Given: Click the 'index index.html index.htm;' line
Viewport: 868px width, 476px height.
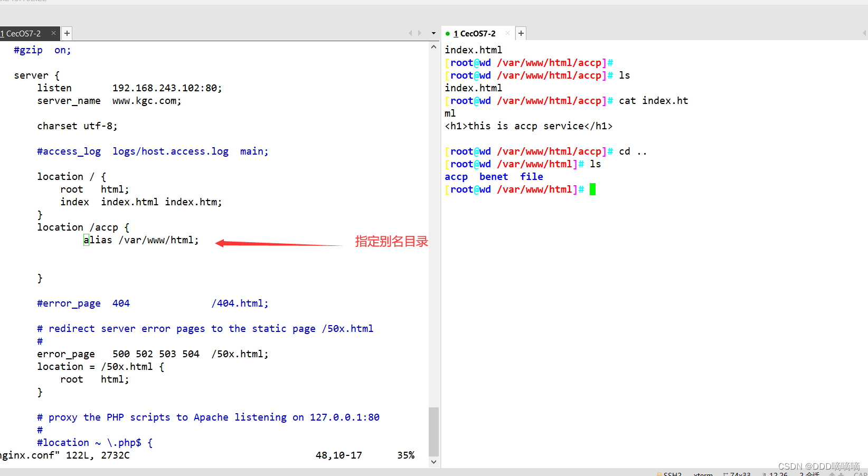Looking at the screenshot, I should pos(141,202).
